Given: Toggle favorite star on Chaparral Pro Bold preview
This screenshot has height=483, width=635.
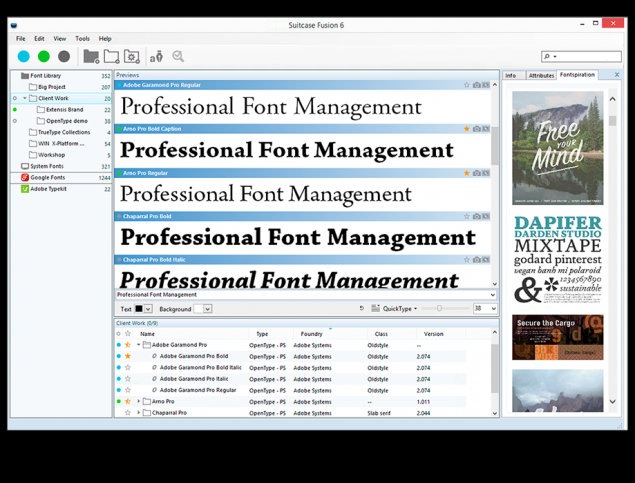Looking at the screenshot, I should 467,217.
